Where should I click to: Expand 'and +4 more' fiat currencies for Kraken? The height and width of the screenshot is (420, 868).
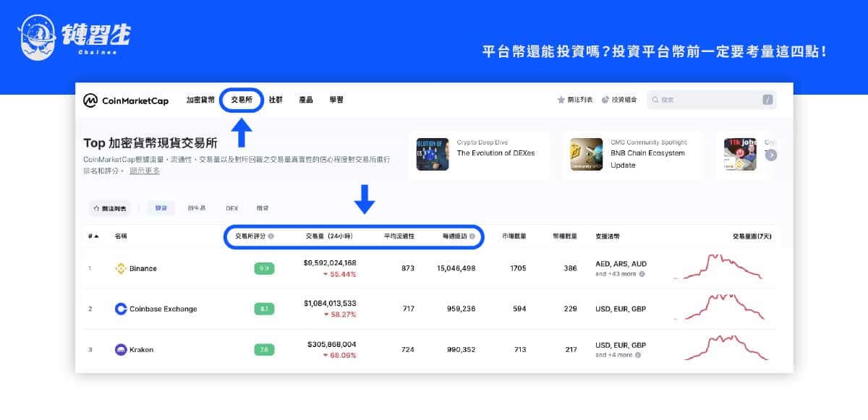coord(614,356)
